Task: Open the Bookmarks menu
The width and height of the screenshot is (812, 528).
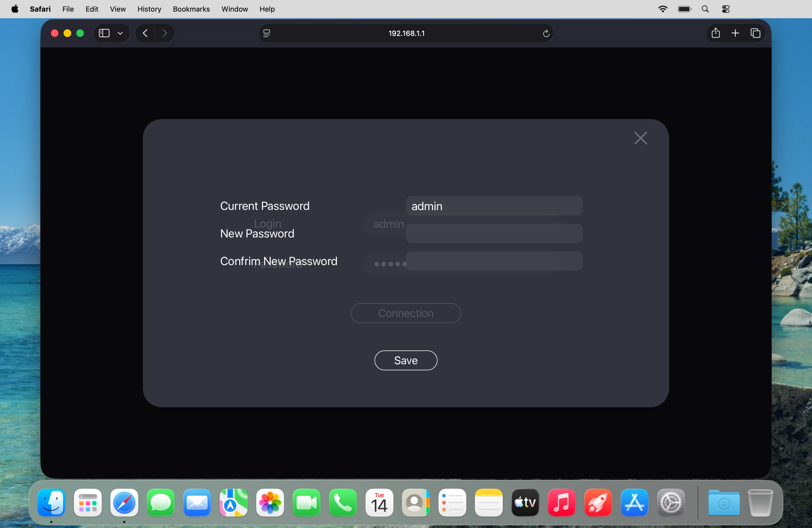Action: coord(191,9)
